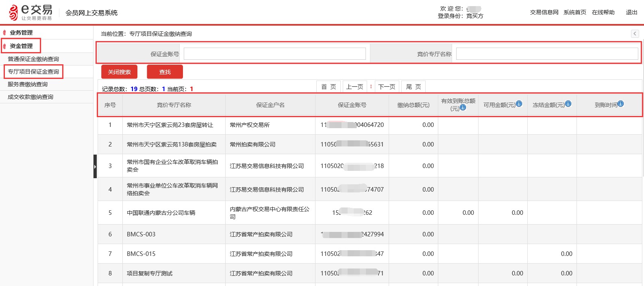Click info icon beside 有效到账总额(元)
The image size is (644, 286).
coord(463,108)
